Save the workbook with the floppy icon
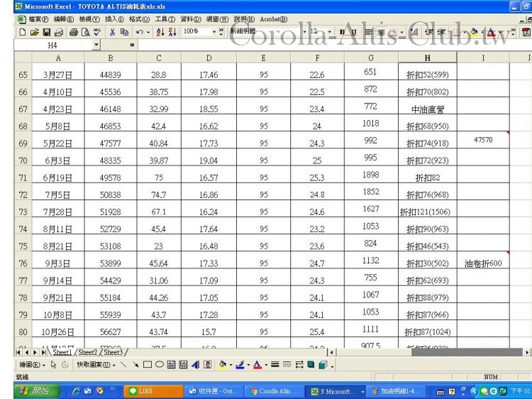 47,32
